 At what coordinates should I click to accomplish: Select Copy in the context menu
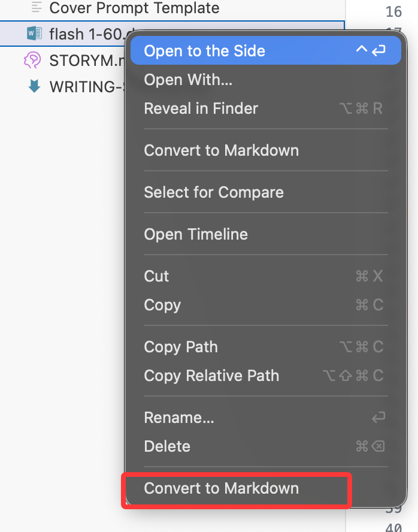[266, 305]
